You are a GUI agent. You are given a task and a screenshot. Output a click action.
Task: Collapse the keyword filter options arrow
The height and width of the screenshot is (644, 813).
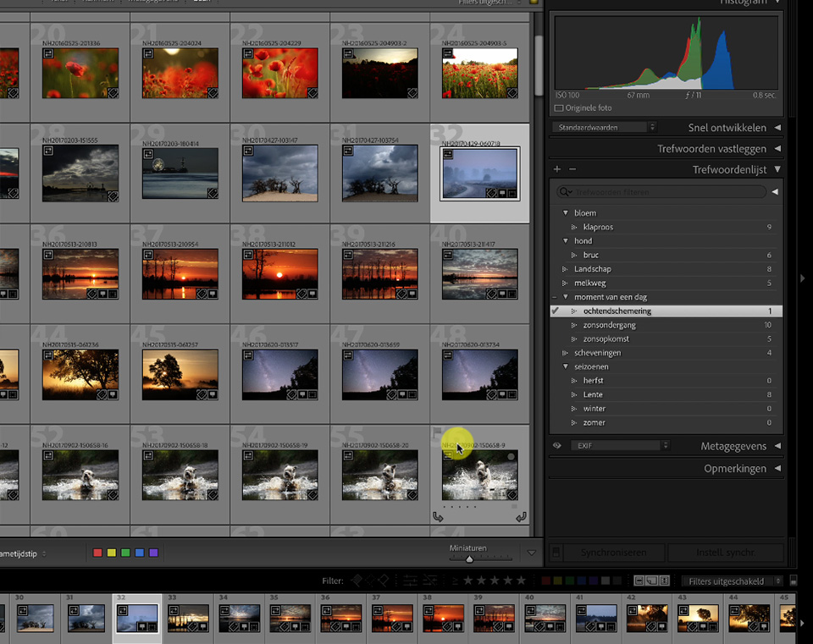pyautogui.click(x=775, y=192)
